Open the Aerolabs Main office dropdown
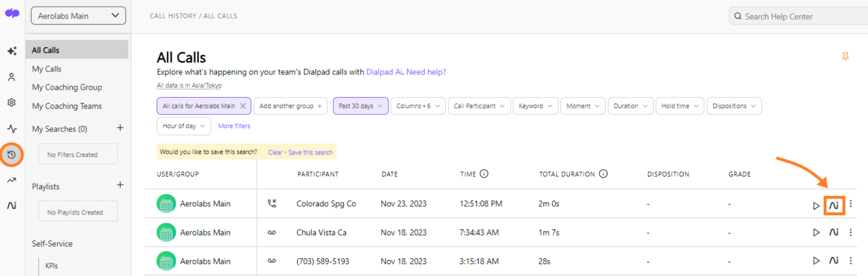The height and width of the screenshot is (276, 868). [78, 16]
